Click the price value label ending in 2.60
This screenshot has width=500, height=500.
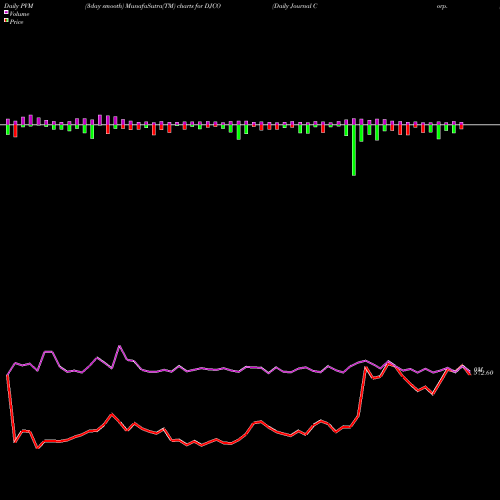pyautogui.click(x=484, y=373)
